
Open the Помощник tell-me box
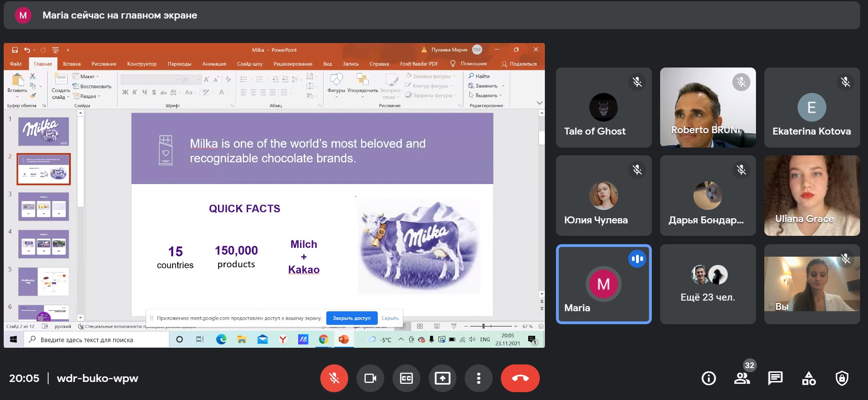pyautogui.click(x=468, y=64)
